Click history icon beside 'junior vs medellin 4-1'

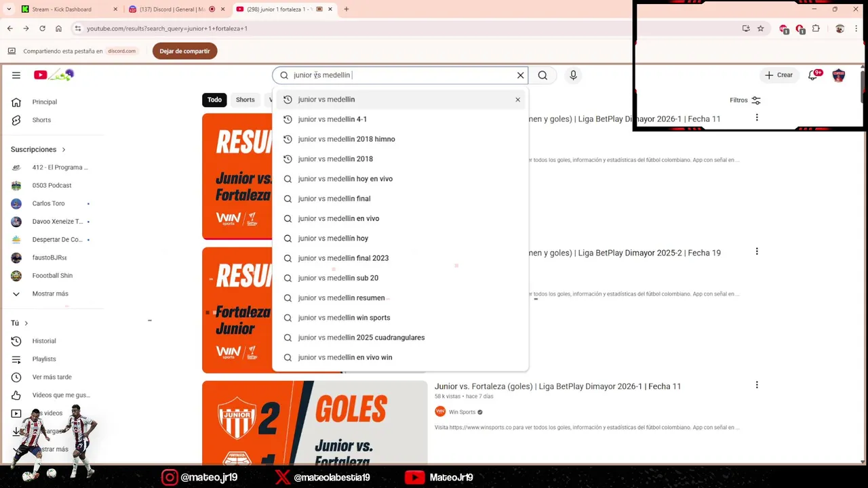click(288, 119)
